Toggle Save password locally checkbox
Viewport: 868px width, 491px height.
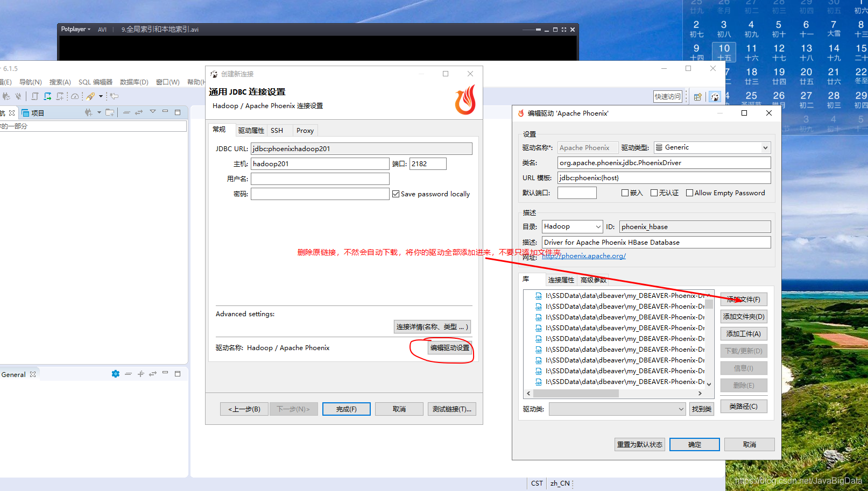pos(396,194)
